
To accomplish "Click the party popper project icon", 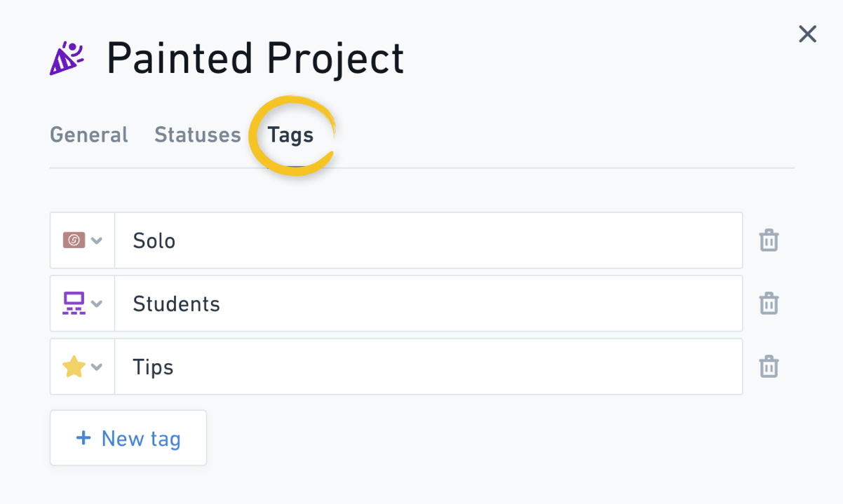I will (67, 58).
